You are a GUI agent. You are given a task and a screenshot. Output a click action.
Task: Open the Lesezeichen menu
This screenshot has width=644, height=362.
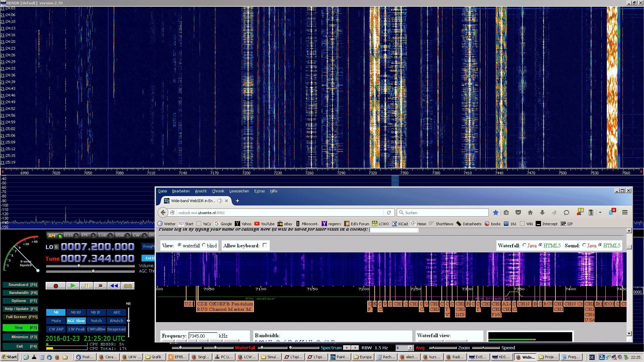click(239, 191)
